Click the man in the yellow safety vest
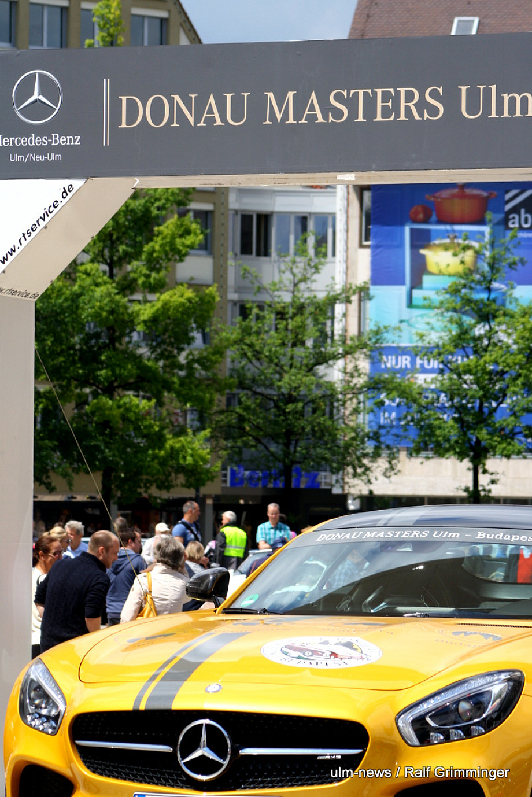Image resolution: width=532 pixels, height=797 pixels. pyautogui.click(x=233, y=540)
